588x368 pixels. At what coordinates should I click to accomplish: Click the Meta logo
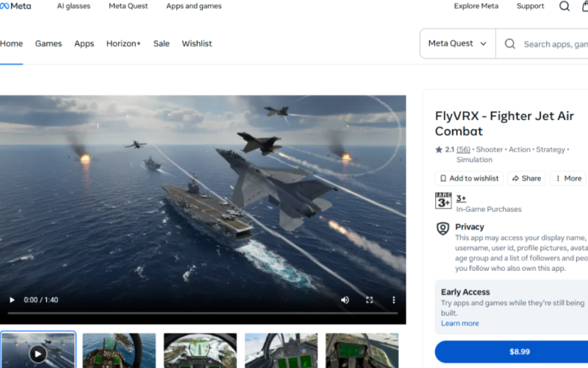click(15, 6)
